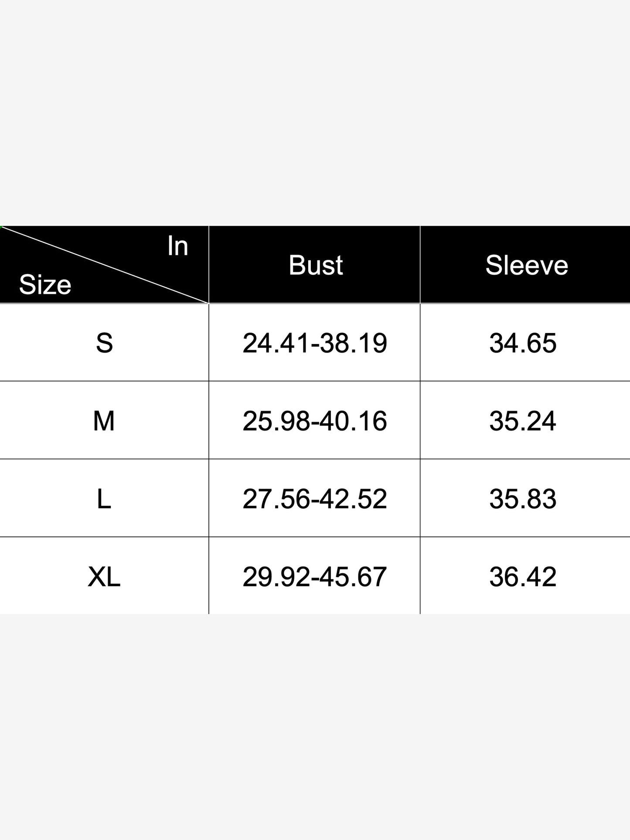This screenshot has height=840, width=630.
Task: Click the green mark at table corner
Action: [x=1, y=227]
